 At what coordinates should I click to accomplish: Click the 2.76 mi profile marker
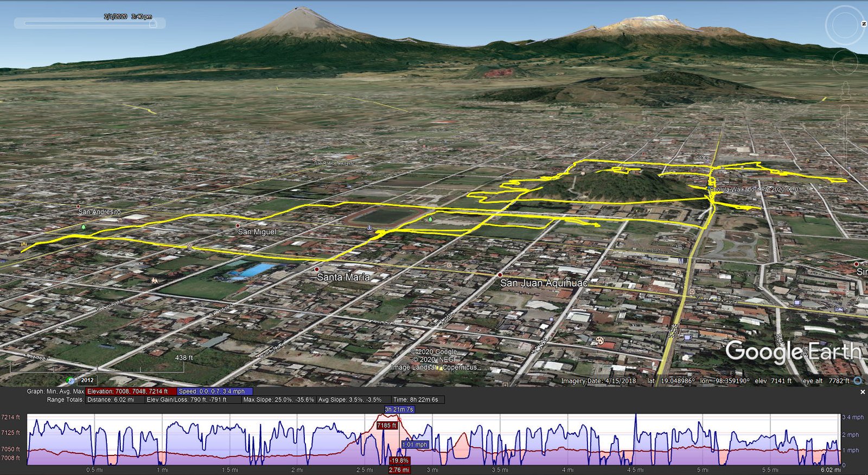(399, 470)
